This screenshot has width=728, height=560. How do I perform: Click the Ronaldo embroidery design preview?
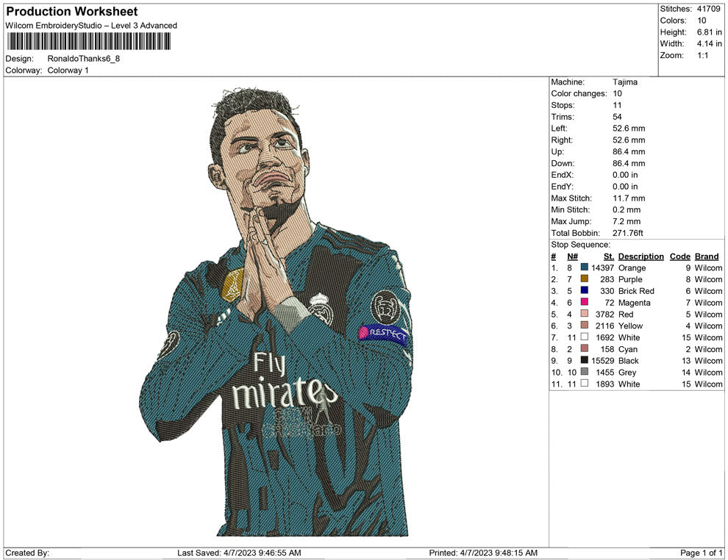pos(276,312)
